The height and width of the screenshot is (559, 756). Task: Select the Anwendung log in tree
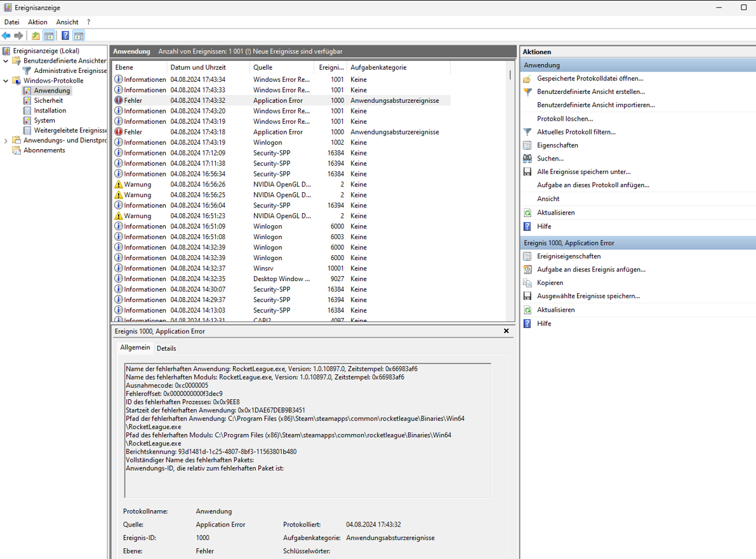(52, 91)
